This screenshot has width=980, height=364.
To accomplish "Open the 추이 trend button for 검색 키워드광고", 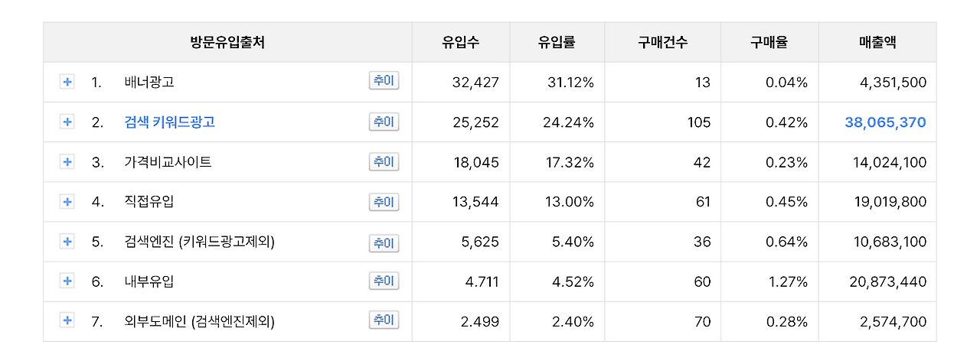I will [x=384, y=121].
